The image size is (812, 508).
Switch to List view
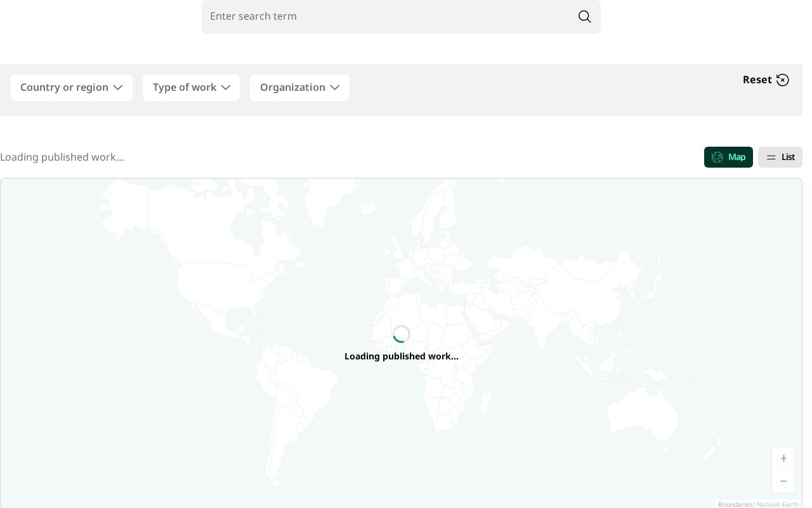pyautogui.click(x=780, y=157)
